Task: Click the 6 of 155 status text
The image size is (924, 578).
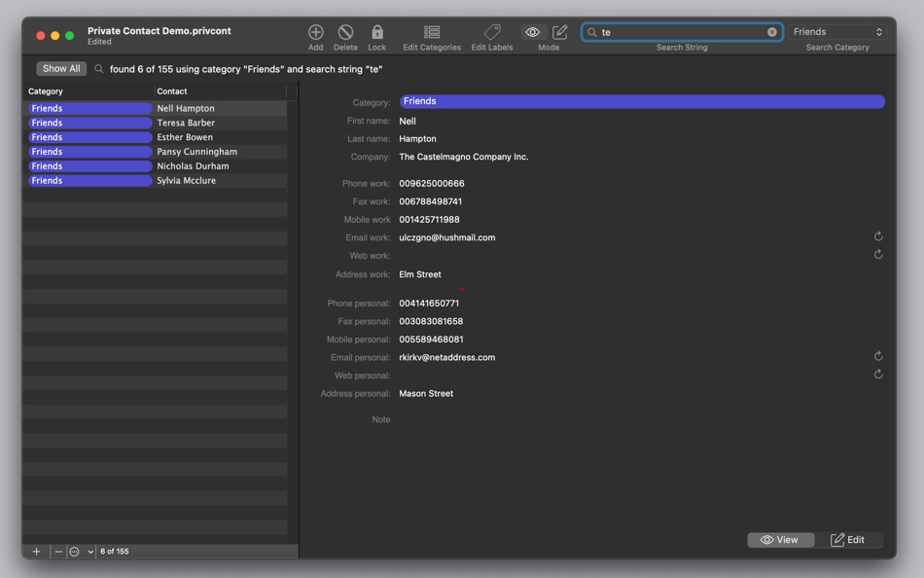Action: tap(115, 552)
